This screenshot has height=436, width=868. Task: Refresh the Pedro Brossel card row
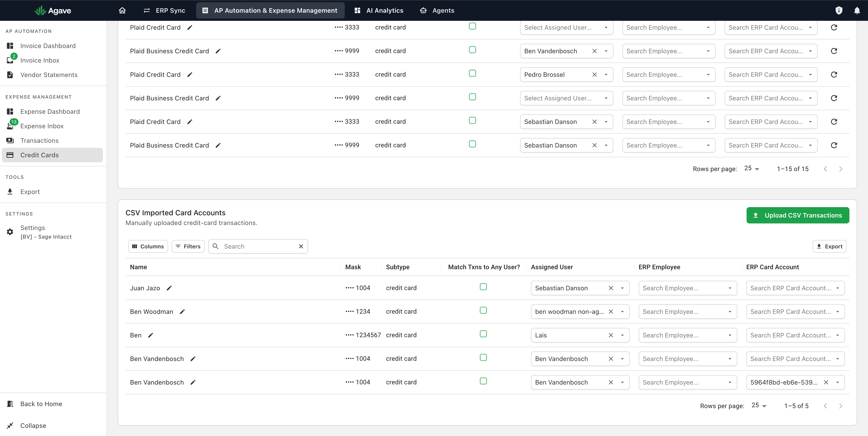834,75
